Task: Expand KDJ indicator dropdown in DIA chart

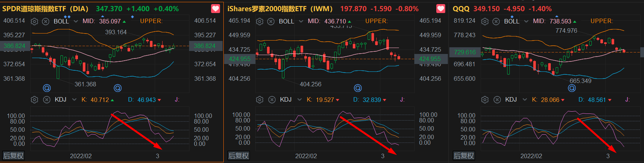Action: (x=74, y=100)
